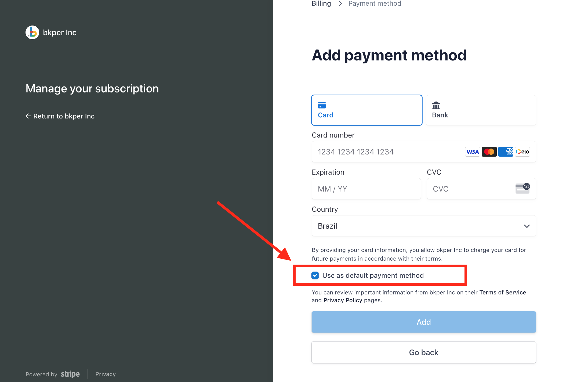Click the back arrow next to Return

pyautogui.click(x=28, y=116)
